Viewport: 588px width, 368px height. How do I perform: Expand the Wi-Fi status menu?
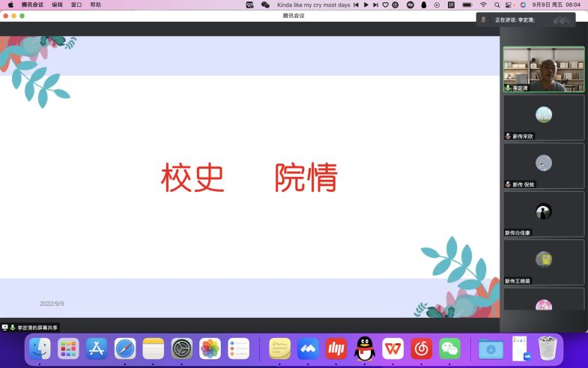[483, 4]
